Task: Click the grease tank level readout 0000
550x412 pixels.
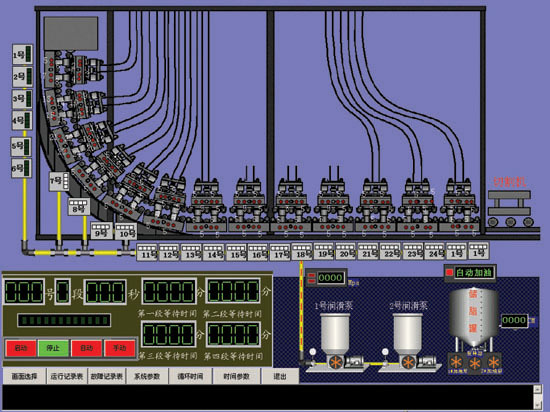Action: [x=514, y=320]
